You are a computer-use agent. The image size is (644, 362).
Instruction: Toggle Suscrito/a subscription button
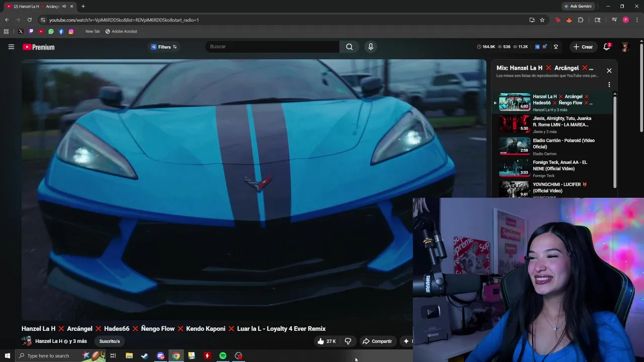click(110, 341)
